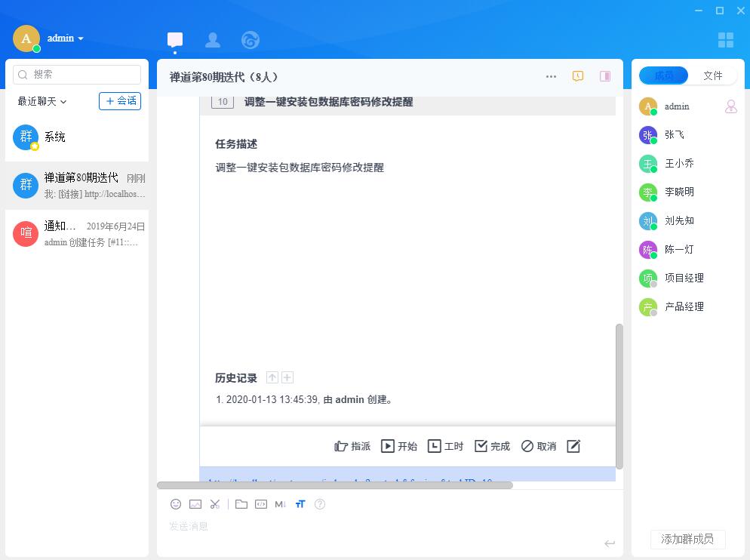This screenshot has width=750, height=560.
Task: Open the emoji picker icon
Action: tap(176, 504)
